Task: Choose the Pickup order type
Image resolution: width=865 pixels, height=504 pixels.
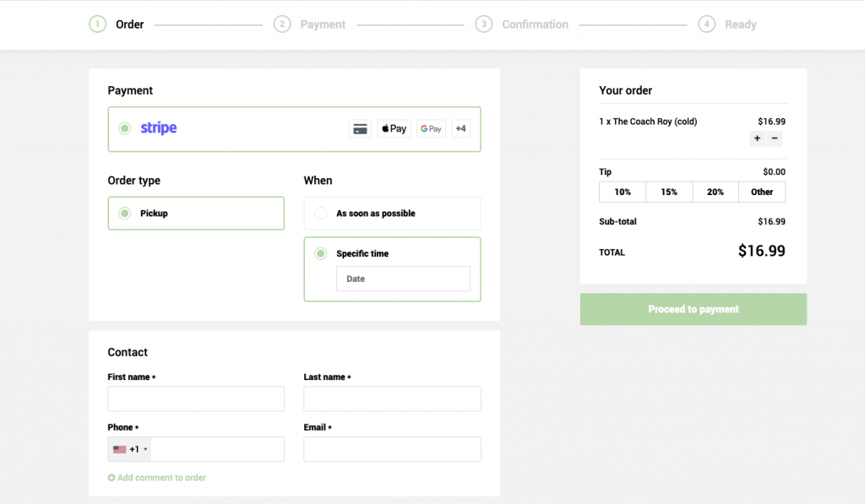Action: tap(196, 214)
